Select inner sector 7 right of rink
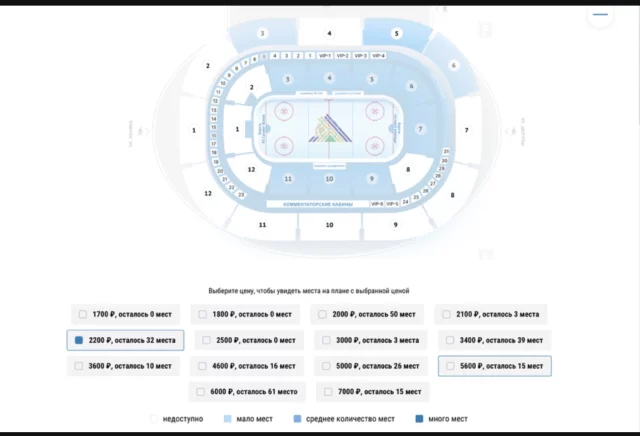The width and height of the screenshot is (640, 436). pyautogui.click(x=420, y=129)
